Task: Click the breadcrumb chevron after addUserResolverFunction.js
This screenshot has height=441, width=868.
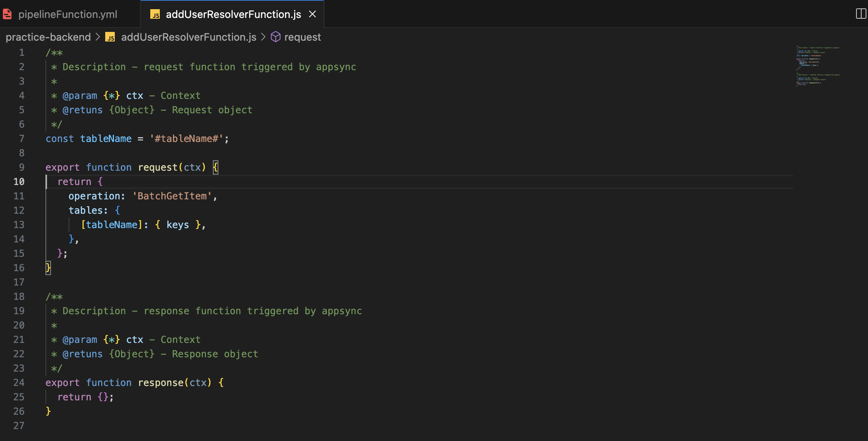Action: pos(263,37)
